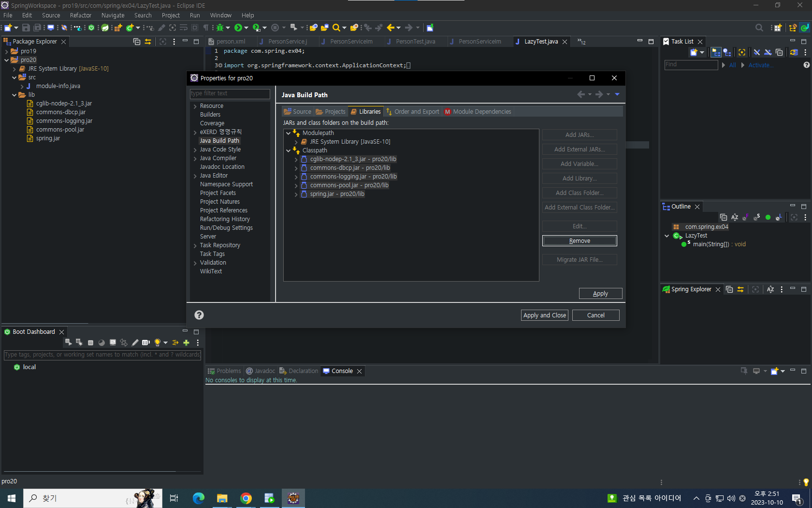The height and width of the screenshot is (508, 812).
Task: Click Start app icon in Boot Dashboard
Action: coord(68,343)
